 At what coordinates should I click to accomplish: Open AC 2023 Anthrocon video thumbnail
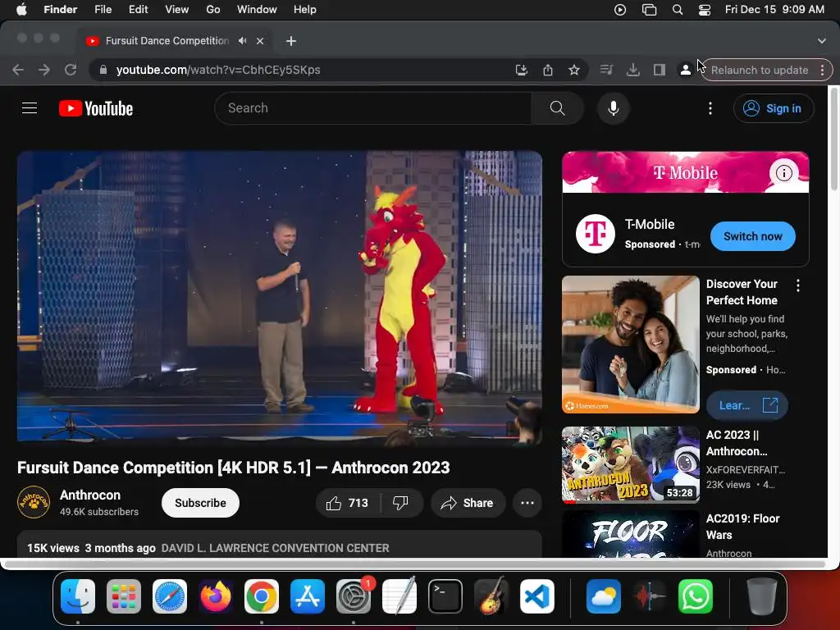click(631, 465)
